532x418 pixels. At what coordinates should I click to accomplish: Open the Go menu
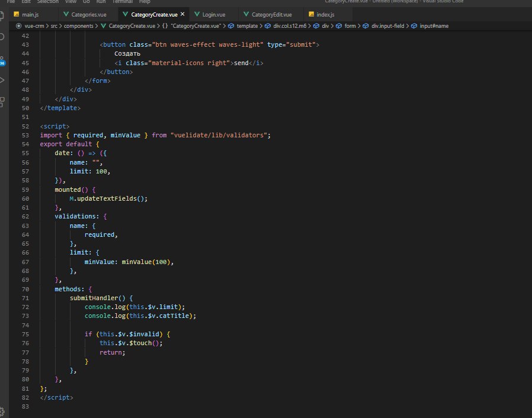coord(86,2)
